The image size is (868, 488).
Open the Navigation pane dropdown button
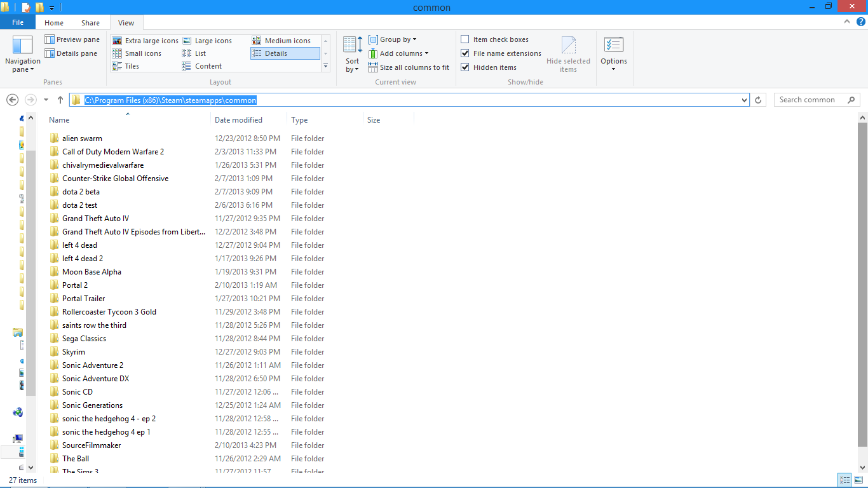tap(22, 54)
